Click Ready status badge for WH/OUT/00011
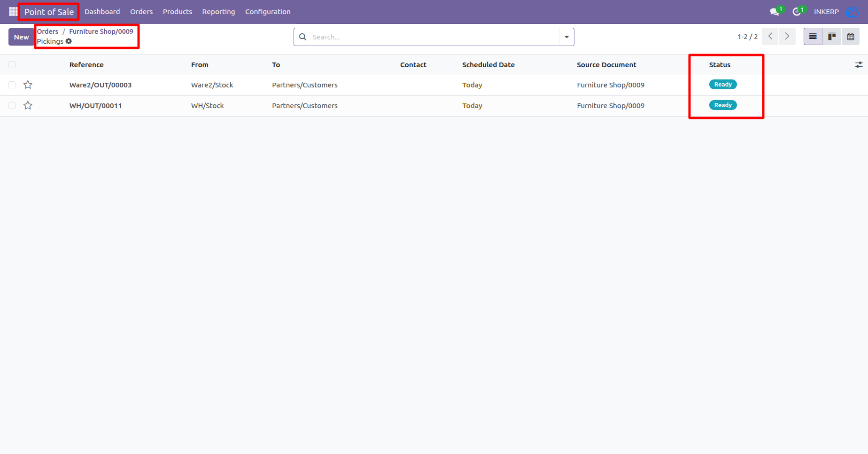Image resolution: width=868 pixels, height=454 pixels. [x=723, y=105]
